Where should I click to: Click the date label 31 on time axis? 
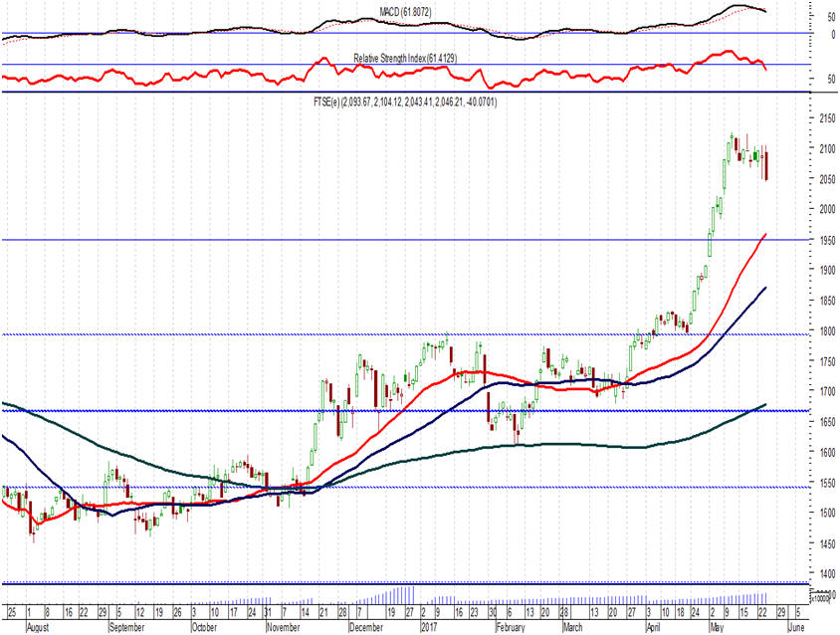tap(269, 612)
